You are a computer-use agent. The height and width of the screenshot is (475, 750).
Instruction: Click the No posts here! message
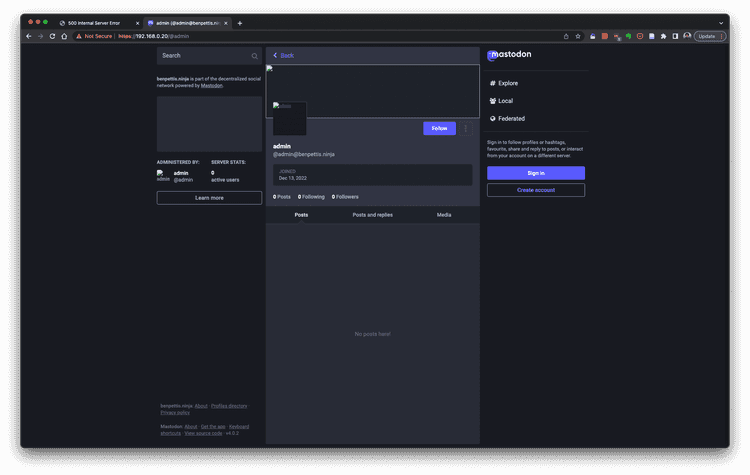(x=373, y=334)
